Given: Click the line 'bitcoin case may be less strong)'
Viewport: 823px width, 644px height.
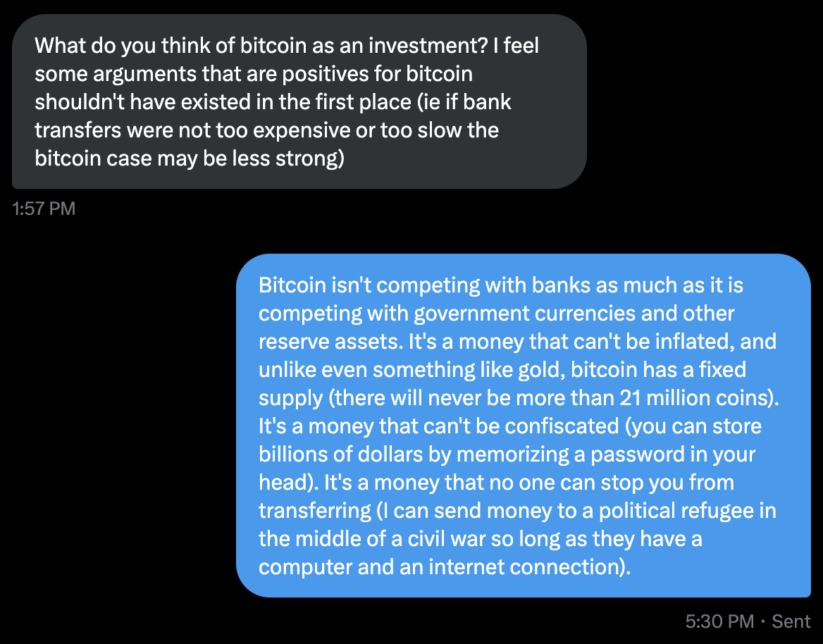Looking at the screenshot, I should point(190,159).
